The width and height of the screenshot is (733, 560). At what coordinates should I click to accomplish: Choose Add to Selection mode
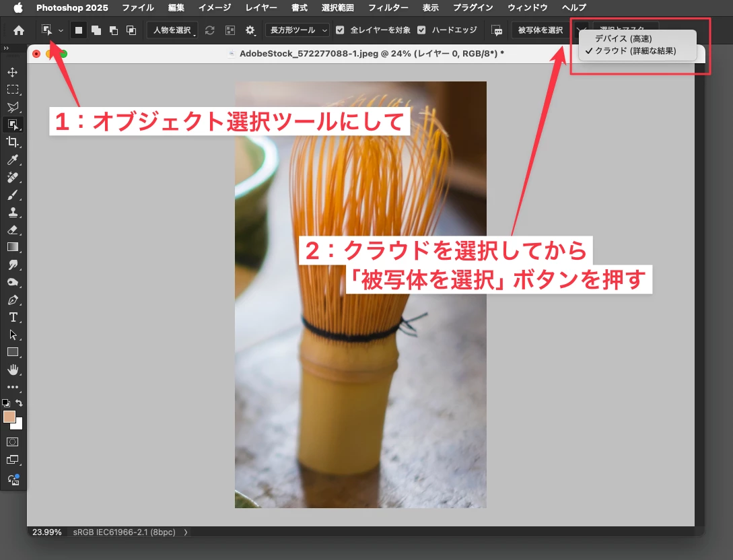click(x=96, y=30)
